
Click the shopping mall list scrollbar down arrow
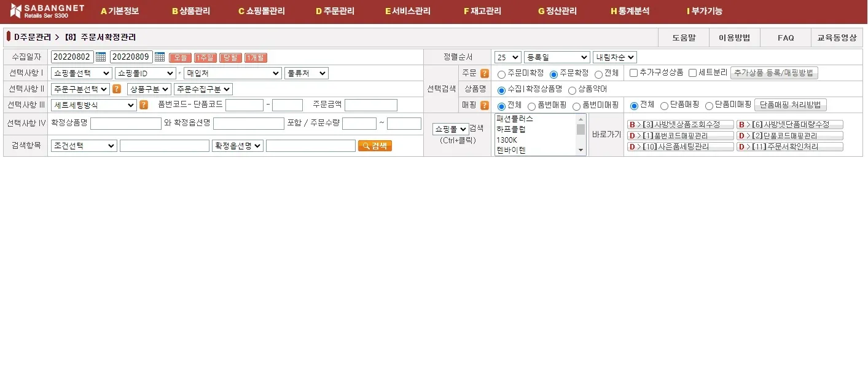click(581, 150)
